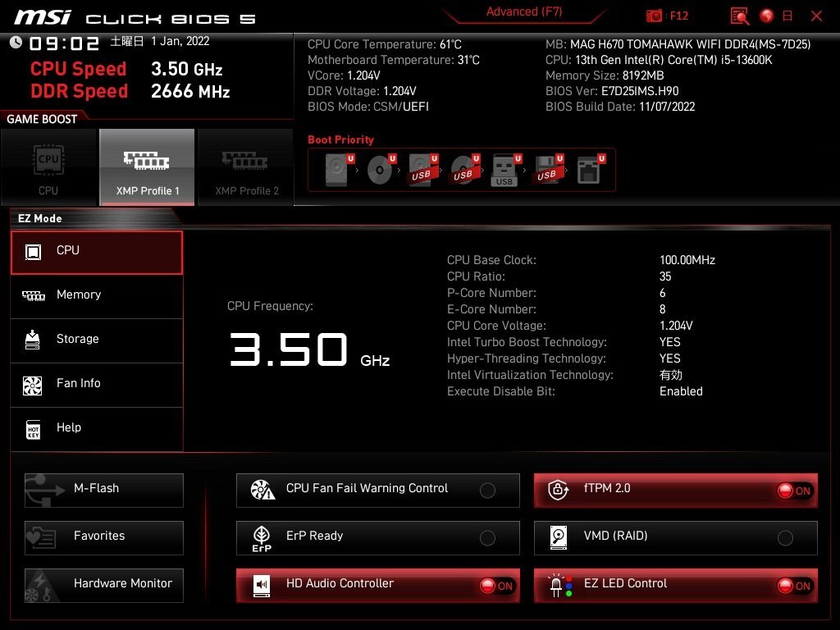The height and width of the screenshot is (630, 840).
Task: Click the 09:02 system time
Action: [64, 43]
